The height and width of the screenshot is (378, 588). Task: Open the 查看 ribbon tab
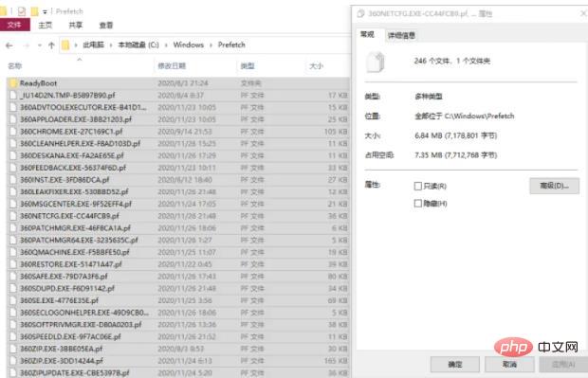pos(106,25)
